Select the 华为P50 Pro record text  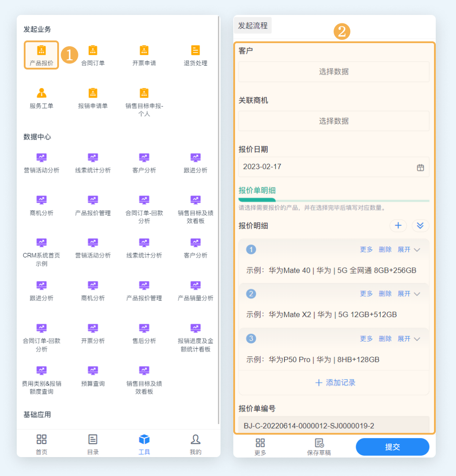click(x=313, y=359)
